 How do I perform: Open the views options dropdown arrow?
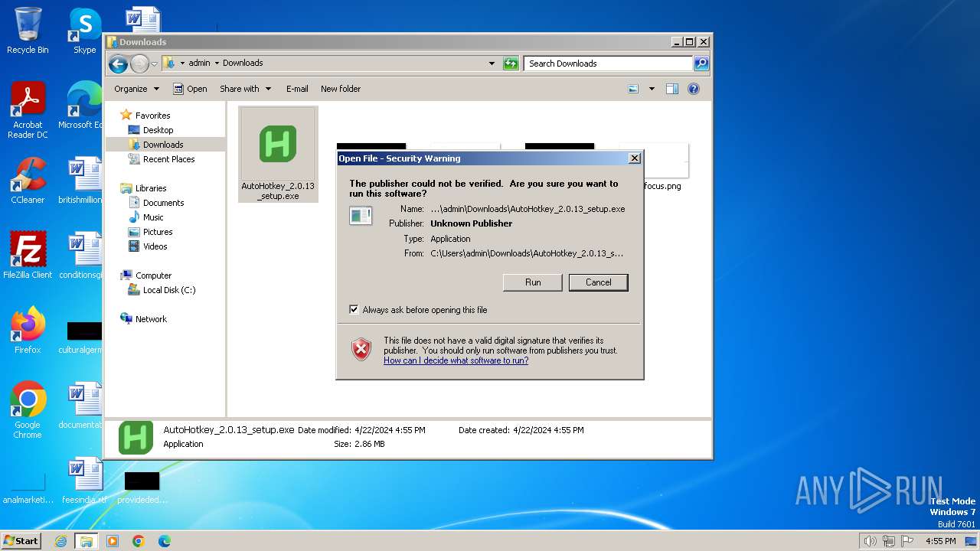coord(652,89)
